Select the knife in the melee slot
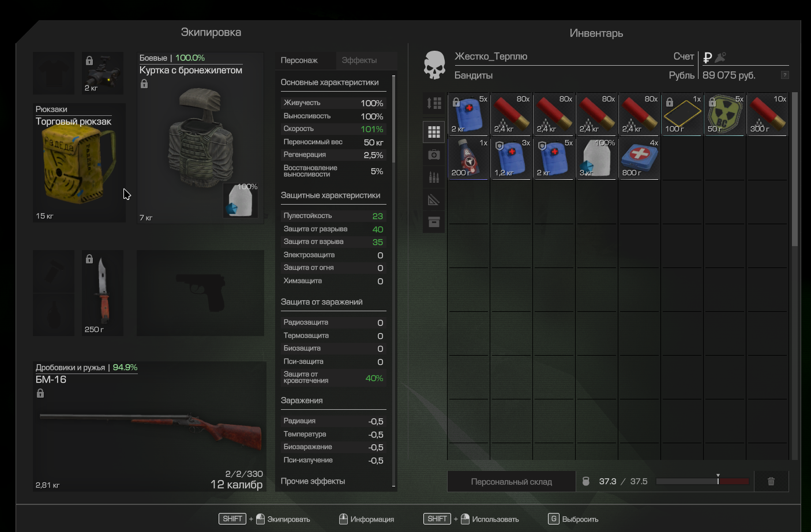 (103, 293)
